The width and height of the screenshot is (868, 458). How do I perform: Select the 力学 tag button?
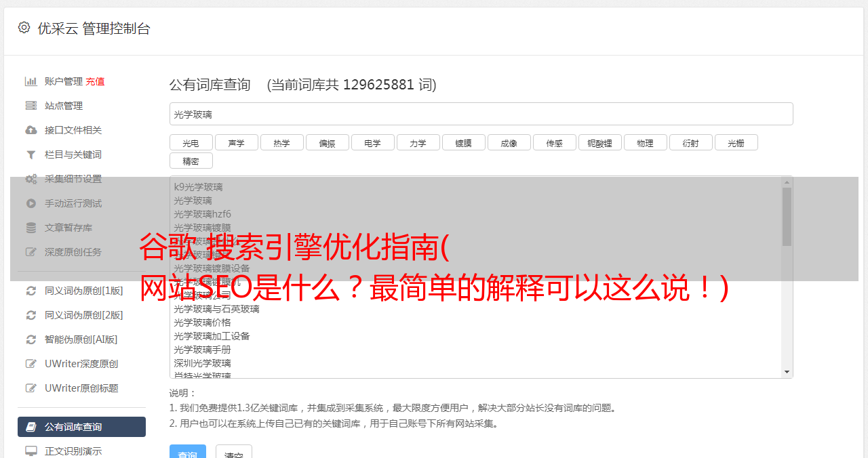[x=418, y=142]
